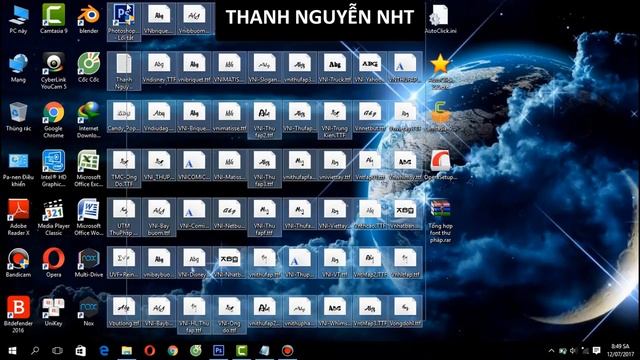This screenshot has width=640, height=360.
Task: Select the Multi-Drive desktop icon
Action: (x=89, y=263)
